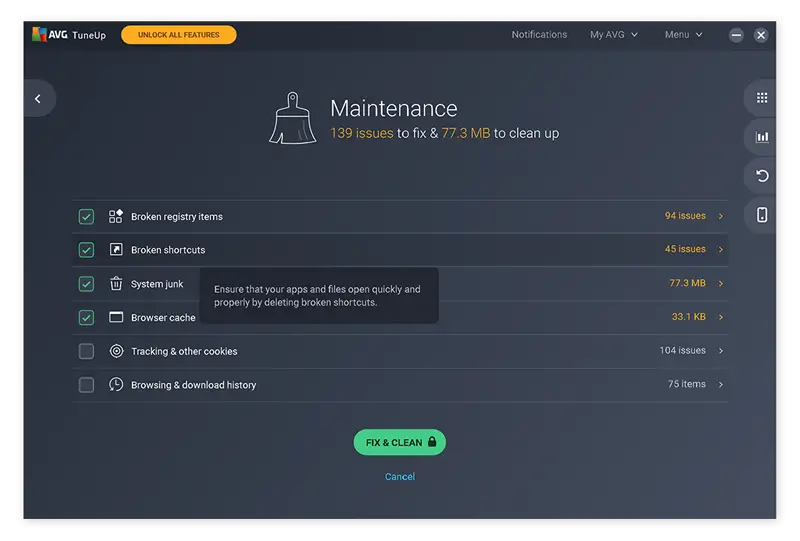
Task: Expand the 33.1 KB browser cache chevron
Action: tap(720, 317)
